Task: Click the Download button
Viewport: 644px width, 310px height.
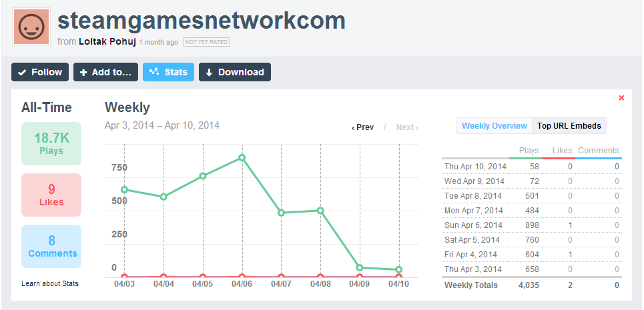Action: click(235, 72)
